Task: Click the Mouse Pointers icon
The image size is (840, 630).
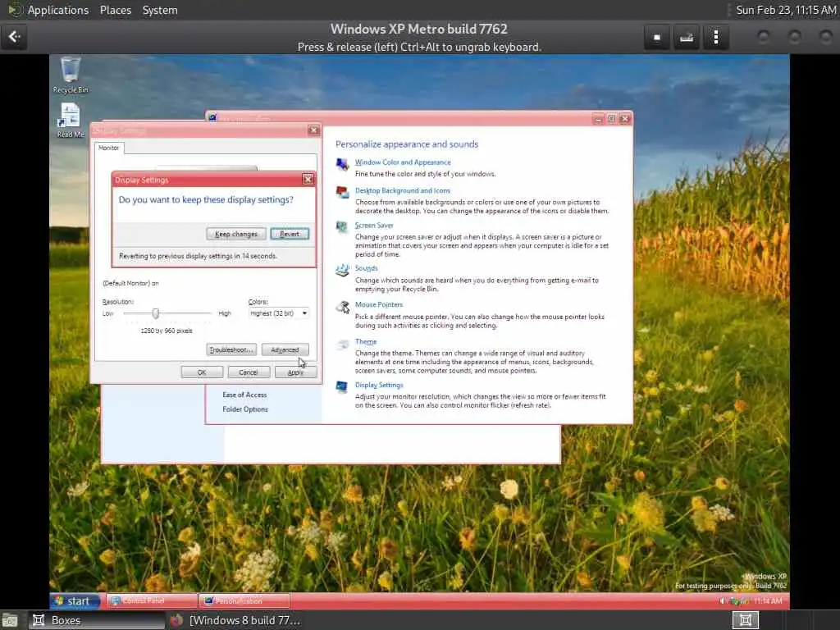Action: pyautogui.click(x=342, y=307)
